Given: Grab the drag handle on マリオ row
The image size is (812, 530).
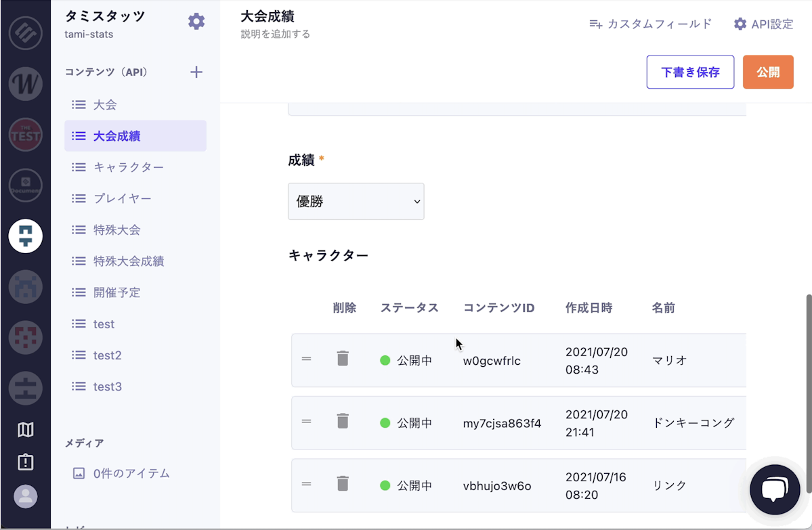Looking at the screenshot, I should click(x=307, y=359).
